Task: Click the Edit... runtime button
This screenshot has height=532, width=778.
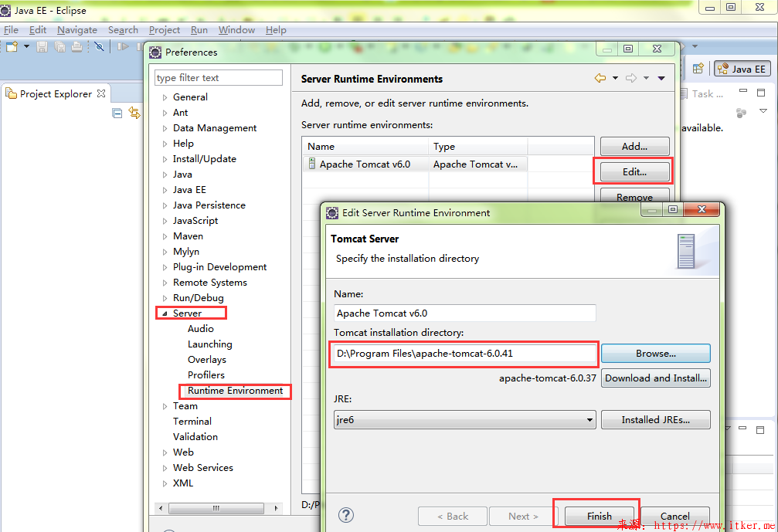Action: 634,171
